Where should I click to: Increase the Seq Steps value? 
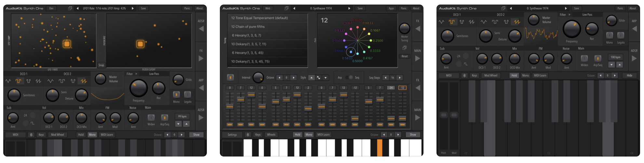[x=400, y=78]
